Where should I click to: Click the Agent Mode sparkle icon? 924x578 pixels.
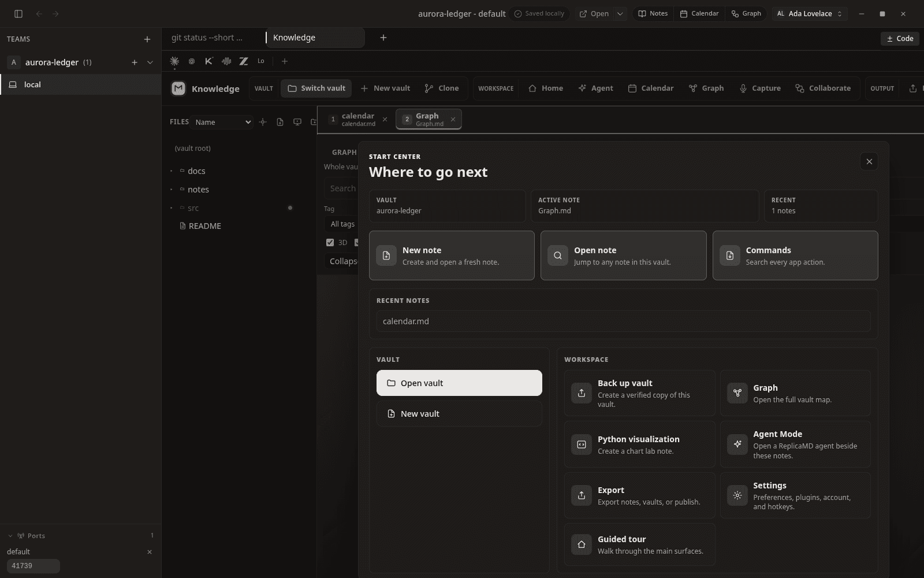tap(737, 444)
